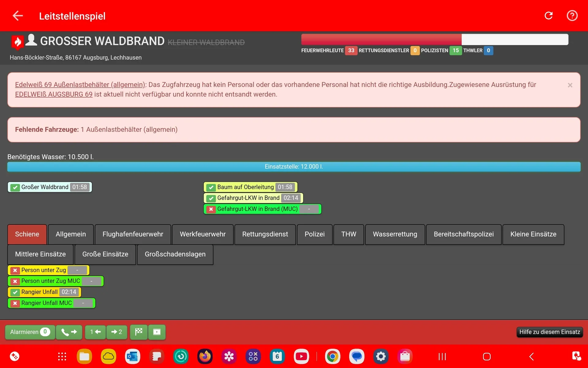Click the phone forward call button
Viewport: 588px width, 368px height.
coord(69,332)
